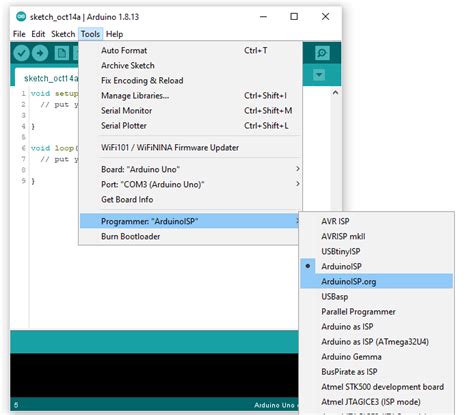Click the Verify checkmark toolbar icon
The image size is (474, 415).
click(x=22, y=53)
